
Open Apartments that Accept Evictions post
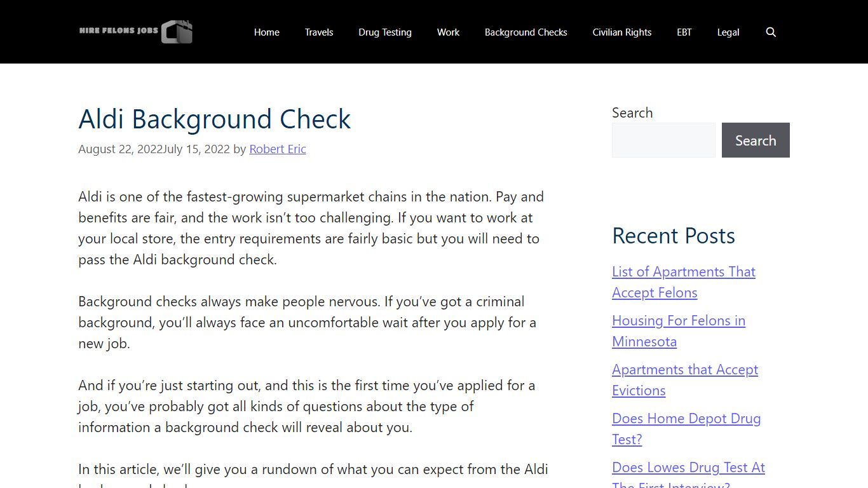point(685,380)
